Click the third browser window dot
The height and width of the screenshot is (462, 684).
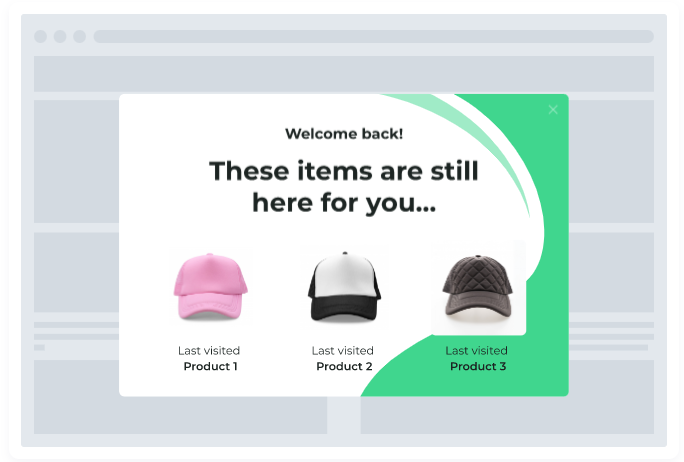tap(79, 36)
